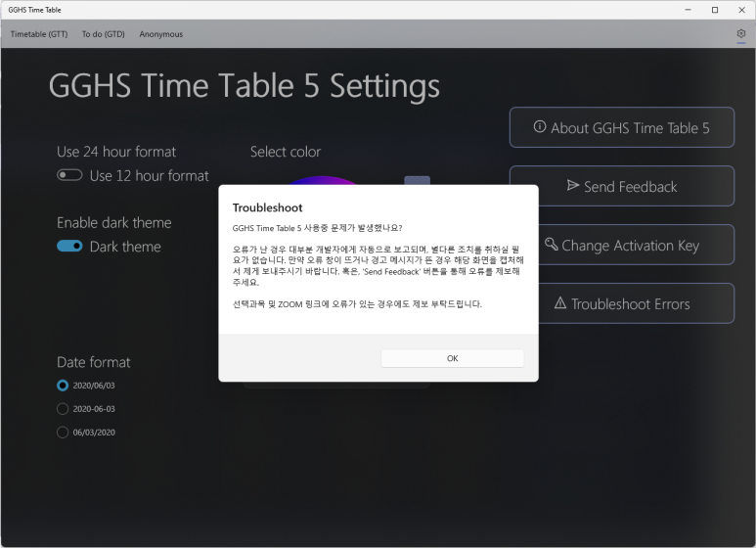Viewport: 756px width, 549px height.
Task: Maximize the GGHS Time Table window
Action: [x=715, y=10]
